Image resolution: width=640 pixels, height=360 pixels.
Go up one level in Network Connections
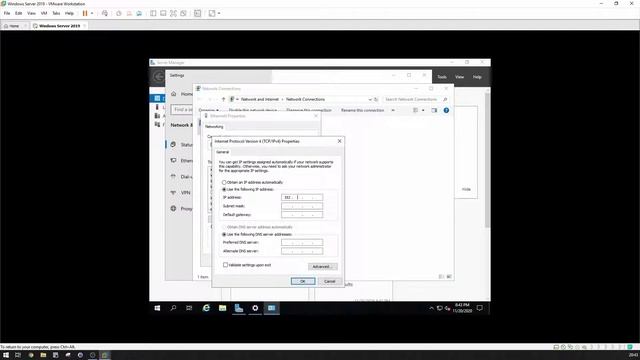pos(223,99)
